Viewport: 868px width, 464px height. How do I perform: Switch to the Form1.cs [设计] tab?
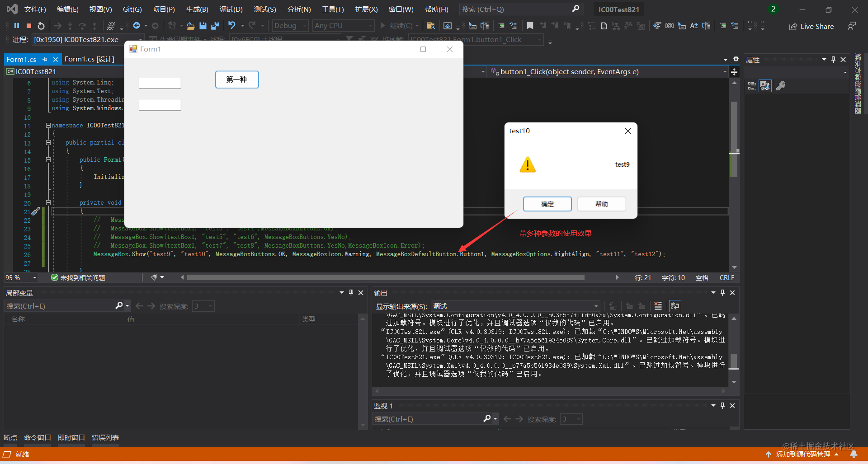[x=90, y=59]
